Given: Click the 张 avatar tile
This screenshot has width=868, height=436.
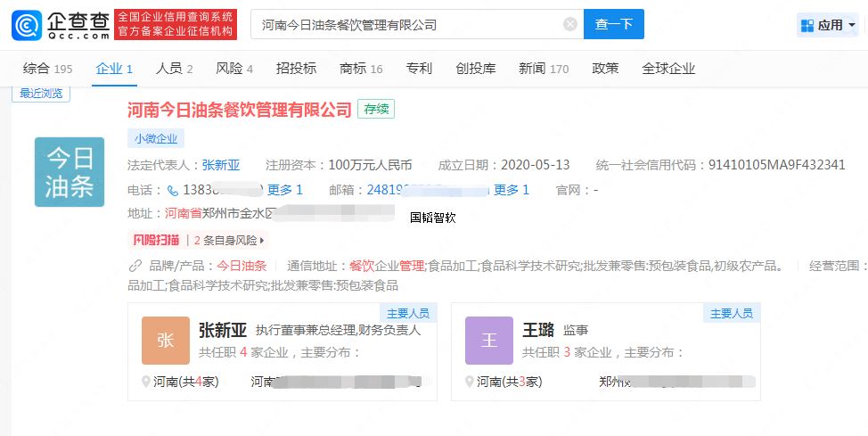Looking at the screenshot, I should (x=166, y=341).
